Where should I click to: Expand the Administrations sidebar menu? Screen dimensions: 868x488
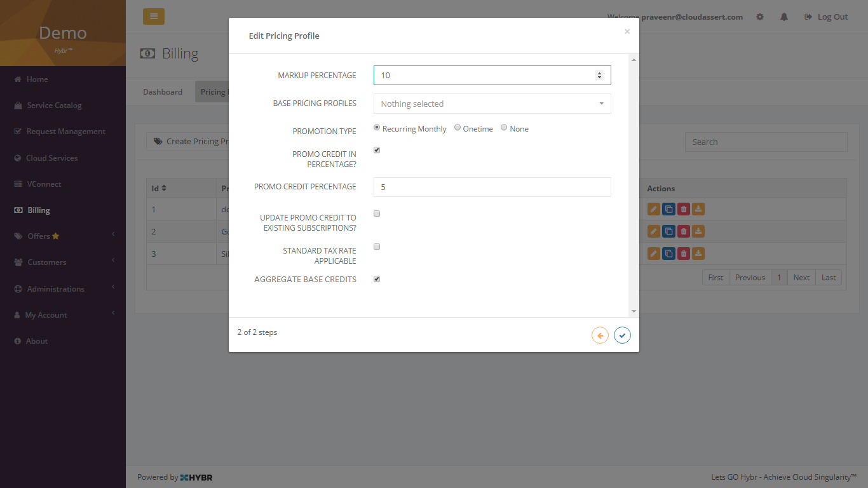pos(54,288)
